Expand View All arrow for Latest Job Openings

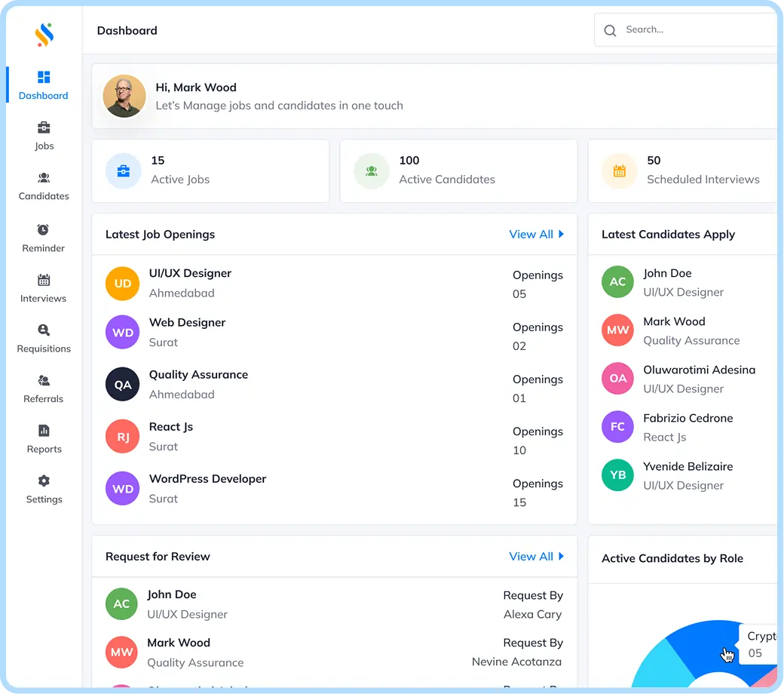point(561,234)
